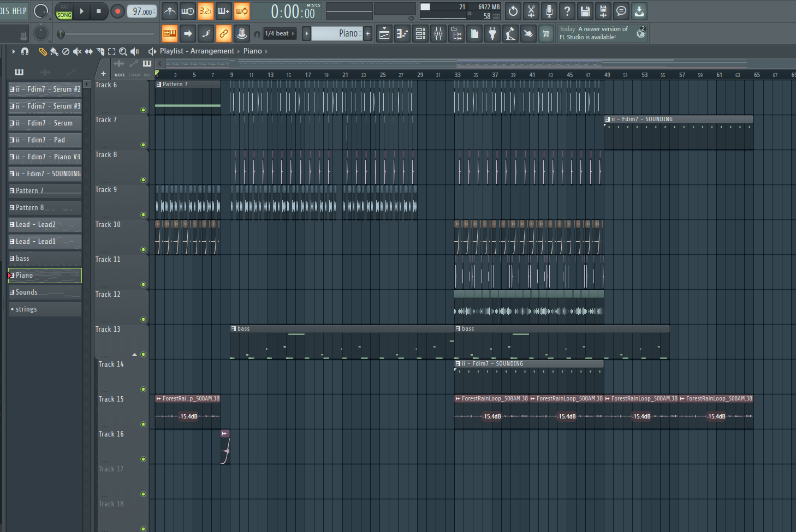The height and width of the screenshot is (532, 796).
Task: Mute Track 6 green dot
Action: (x=143, y=110)
